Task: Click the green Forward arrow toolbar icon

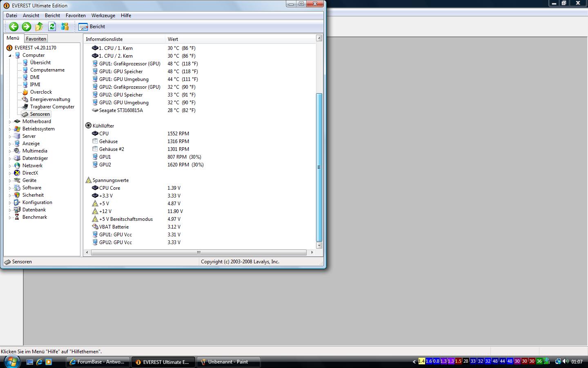Action: pos(27,27)
